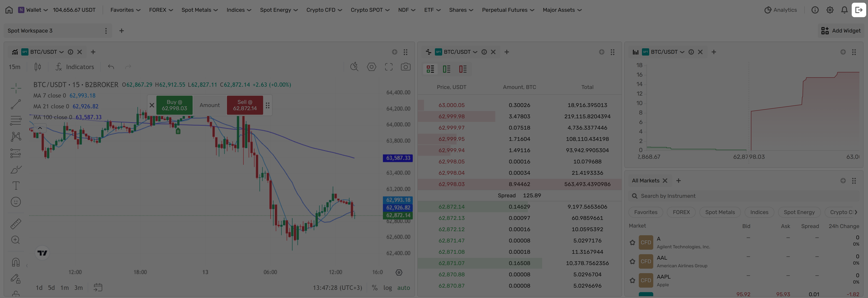Show only bids in order book
Image resolution: width=868 pixels, height=298 pixels.
click(447, 69)
